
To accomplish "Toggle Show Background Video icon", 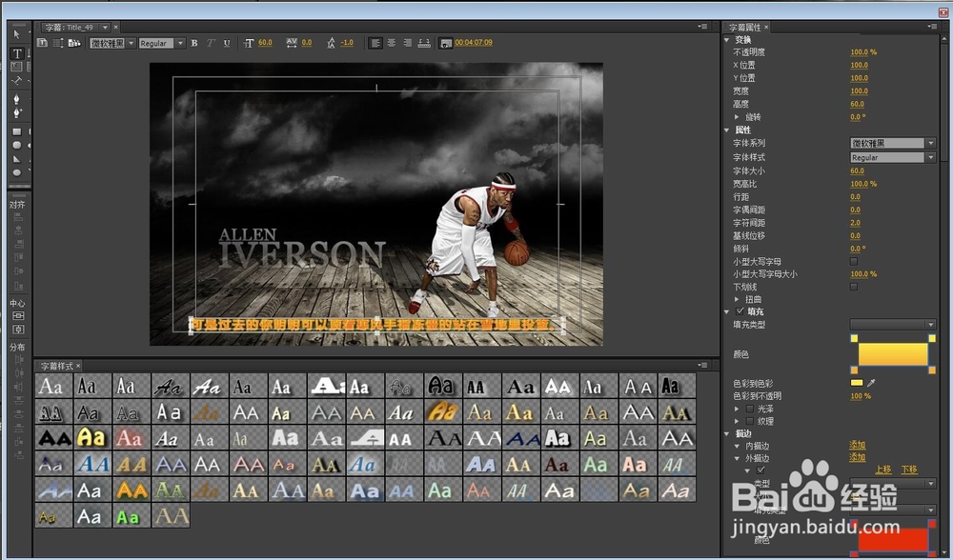I will pos(446,43).
